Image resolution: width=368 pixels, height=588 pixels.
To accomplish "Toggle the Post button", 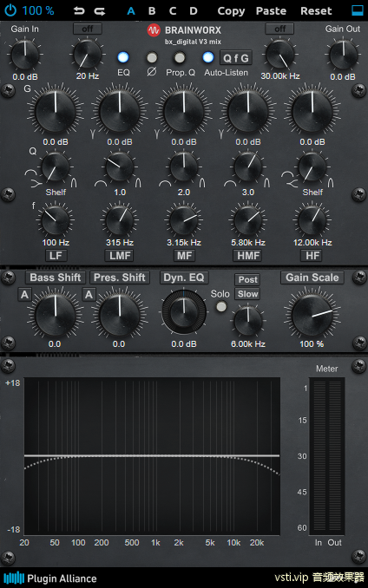I will [x=248, y=280].
